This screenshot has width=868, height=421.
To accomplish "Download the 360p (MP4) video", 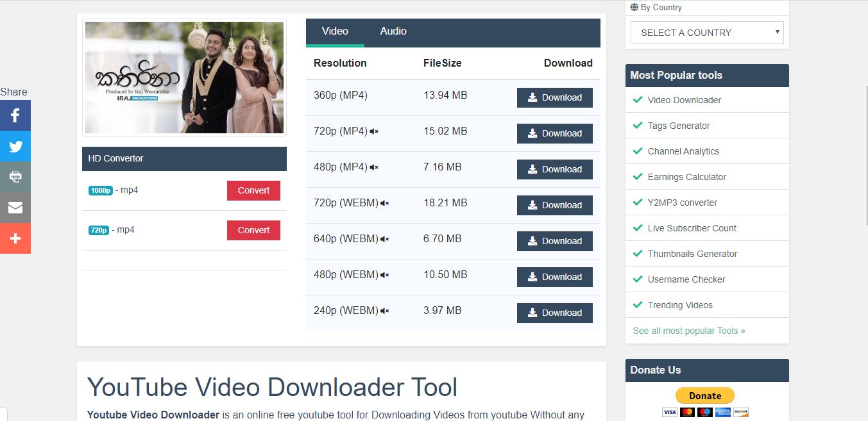I will tap(554, 97).
